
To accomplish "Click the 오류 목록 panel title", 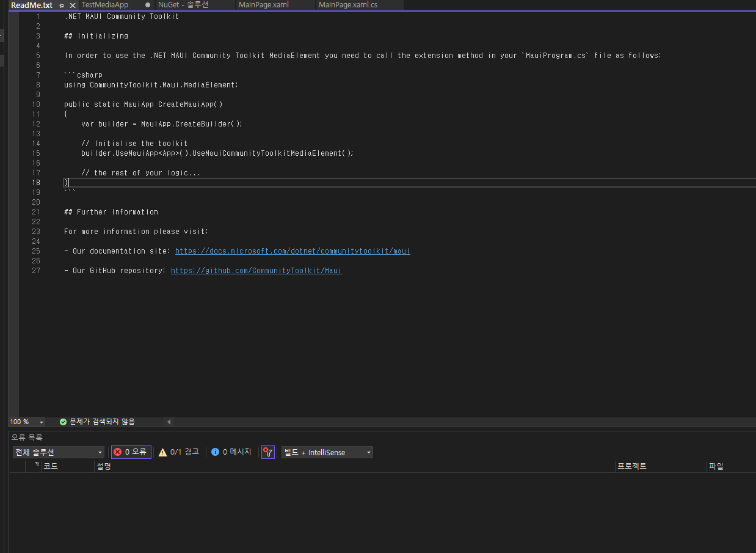I will (27, 438).
